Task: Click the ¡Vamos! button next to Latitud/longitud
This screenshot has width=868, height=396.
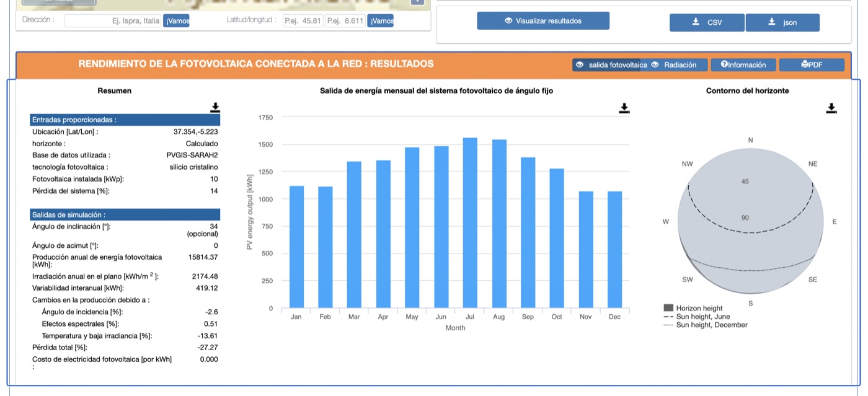Action: (381, 20)
